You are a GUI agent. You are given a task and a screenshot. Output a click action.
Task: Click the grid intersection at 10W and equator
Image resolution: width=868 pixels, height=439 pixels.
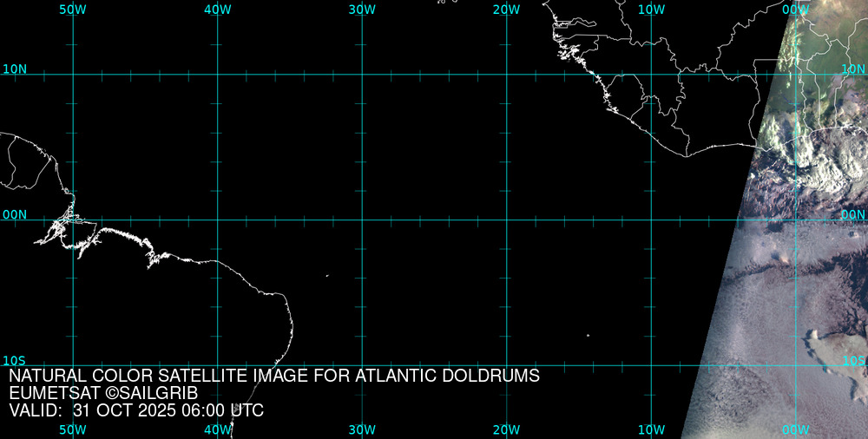tap(651, 219)
